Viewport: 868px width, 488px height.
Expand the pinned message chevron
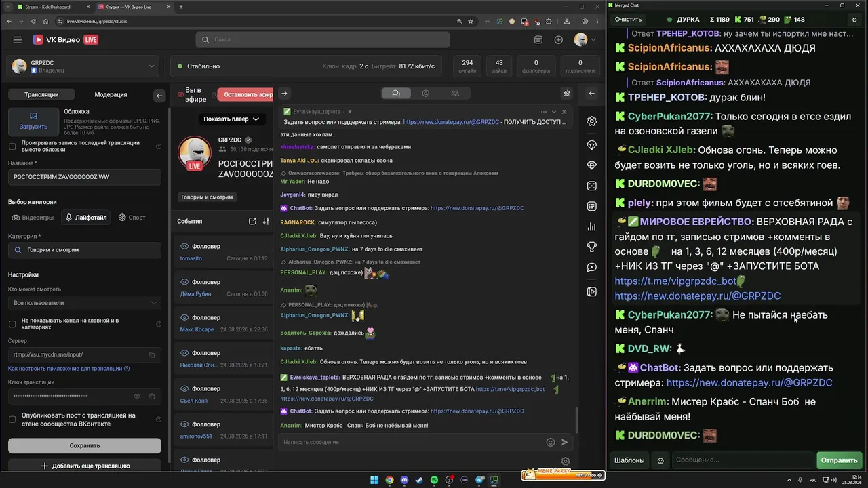click(554, 112)
